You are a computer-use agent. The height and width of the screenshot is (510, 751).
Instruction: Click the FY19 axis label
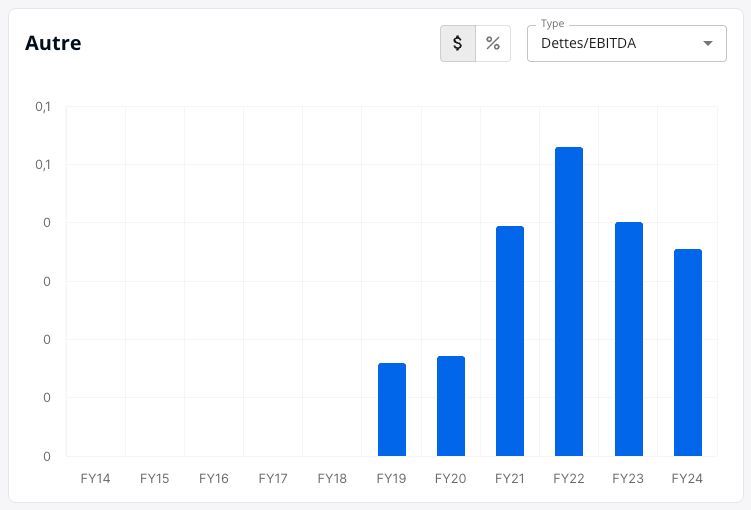pyautogui.click(x=391, y=478)
